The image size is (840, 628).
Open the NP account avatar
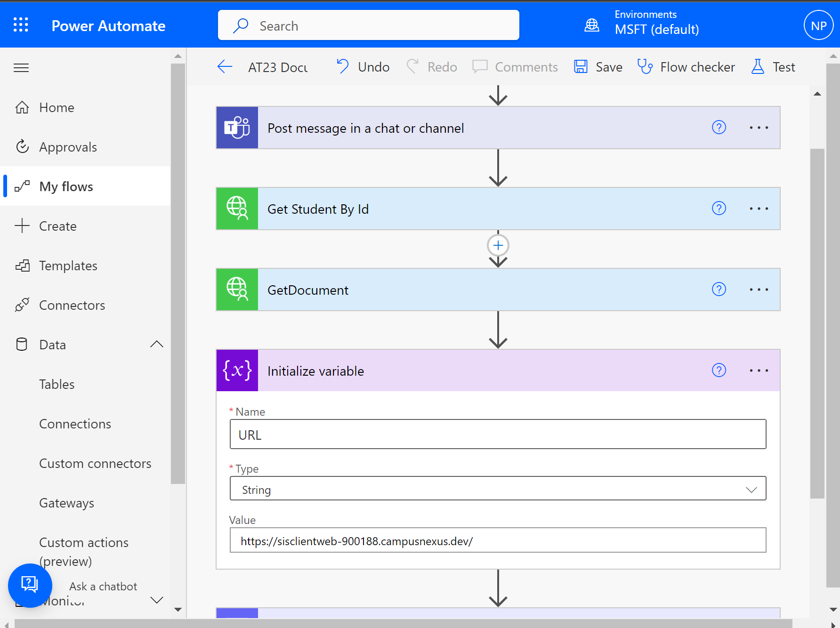point(819,25)
